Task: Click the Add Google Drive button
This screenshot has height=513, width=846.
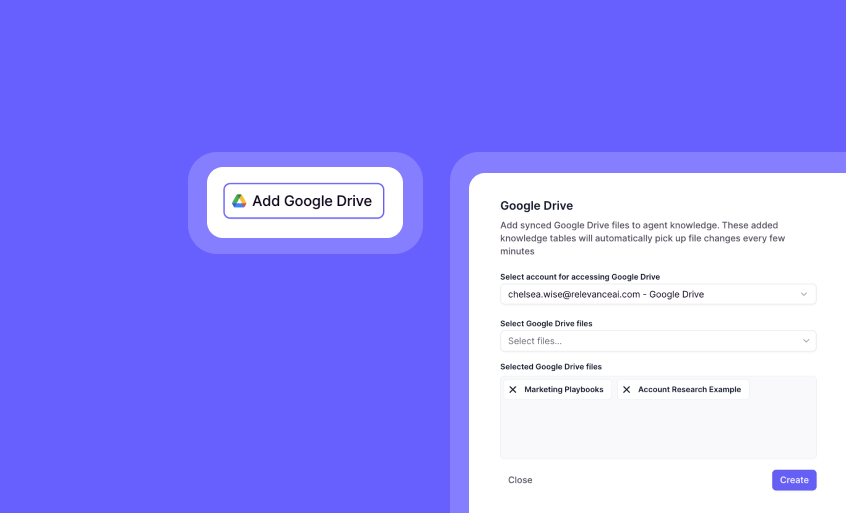Action: pyautogui.click(x=304, y=201)
